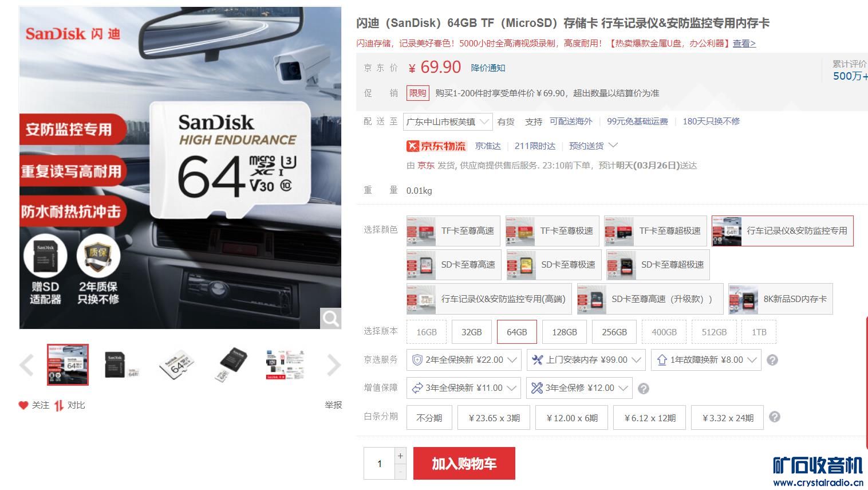Go to previous thumbnails with left arrow

pyautogui.click(x=26, y=365)
